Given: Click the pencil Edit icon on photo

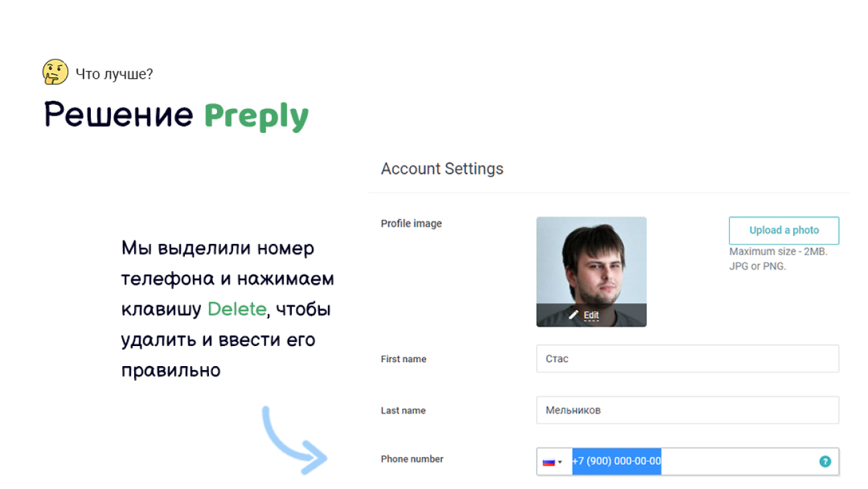Looking at the screenshot, I should coord(573,315).
